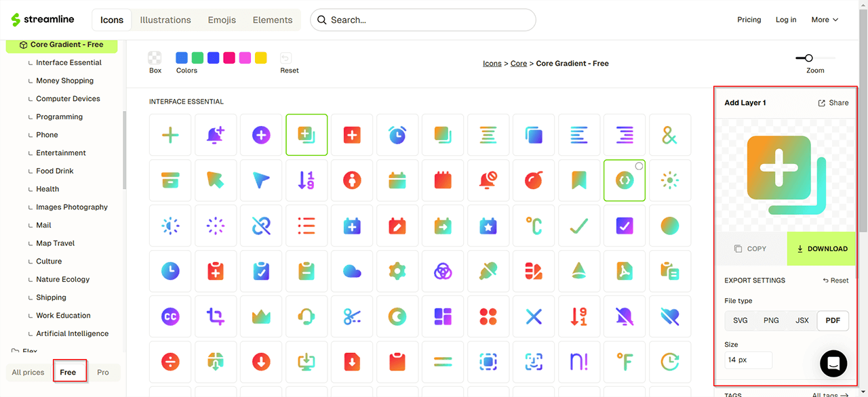
Task: Open the More dropdown menu
Action: tap(825, 20)
